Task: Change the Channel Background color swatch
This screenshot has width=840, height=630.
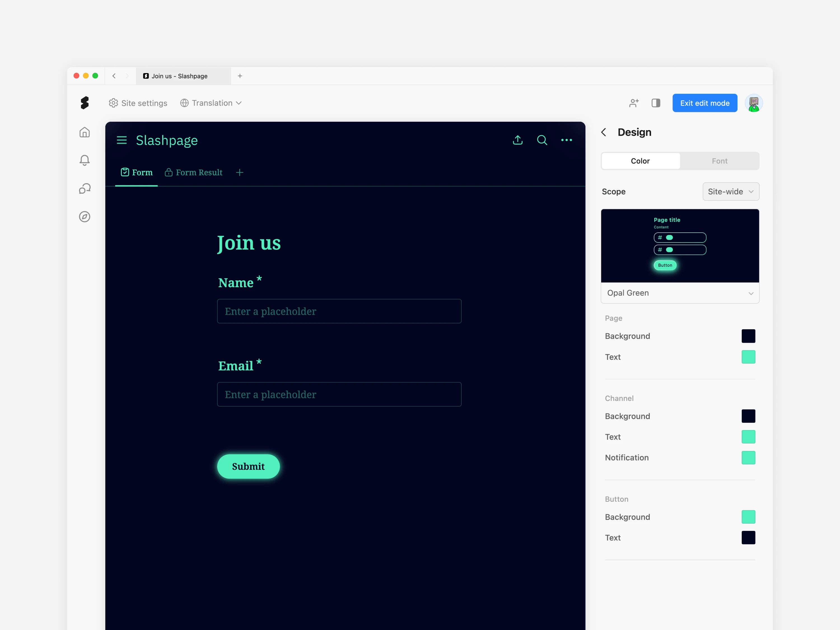Action: (748, 416)
